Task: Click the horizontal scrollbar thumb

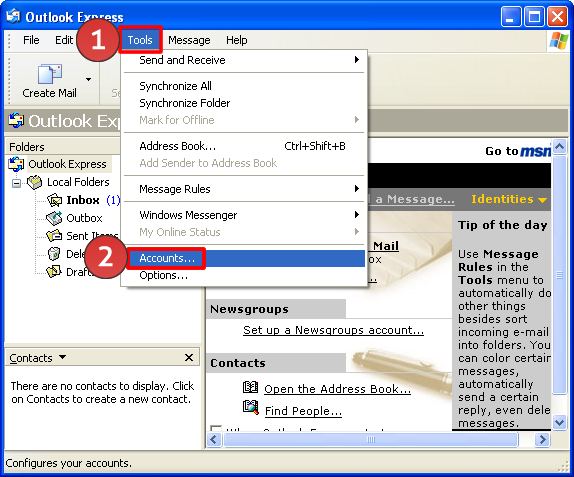Action: [x=371, y=439]
